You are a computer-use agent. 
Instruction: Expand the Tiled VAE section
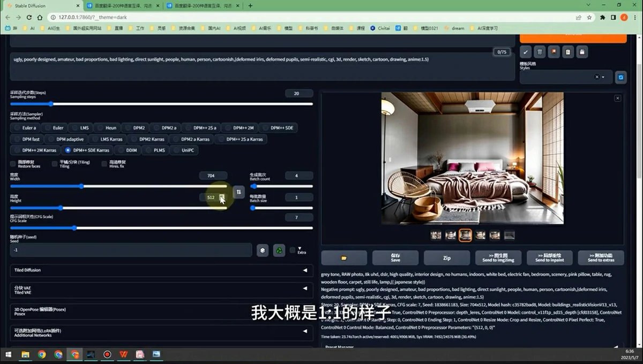pos(161,290)
